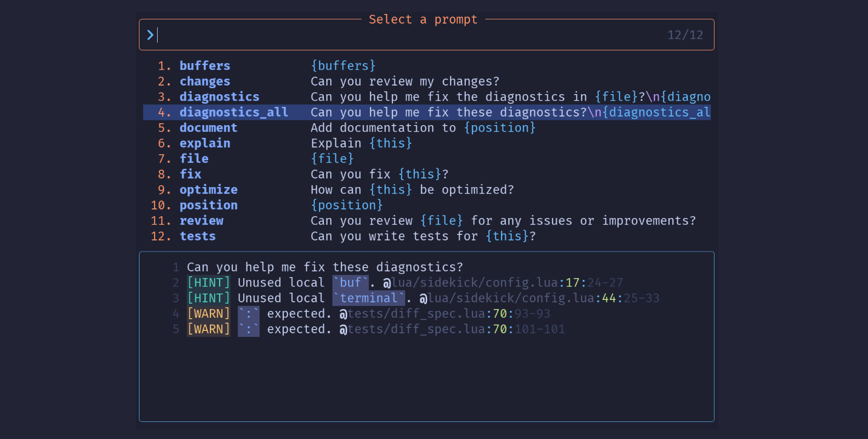Choose the optimize prompt
Screen dimensions: 868x439
208,189
